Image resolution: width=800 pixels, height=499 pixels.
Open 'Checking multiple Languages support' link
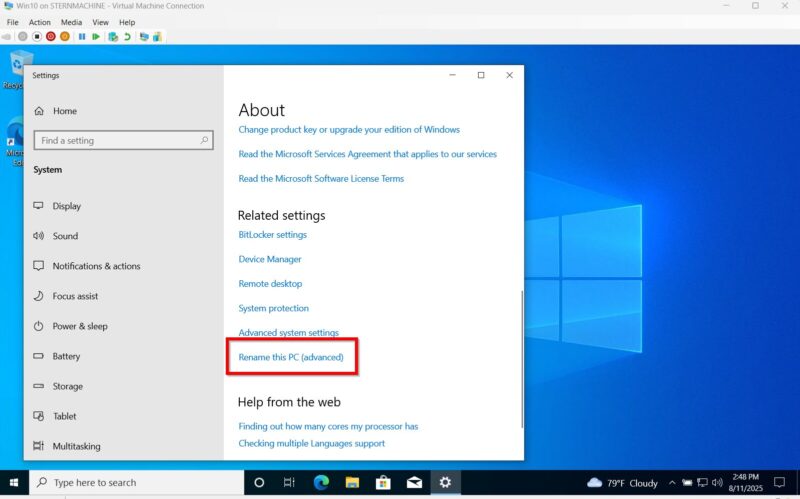pyautogui.click(x=312, y=443)
